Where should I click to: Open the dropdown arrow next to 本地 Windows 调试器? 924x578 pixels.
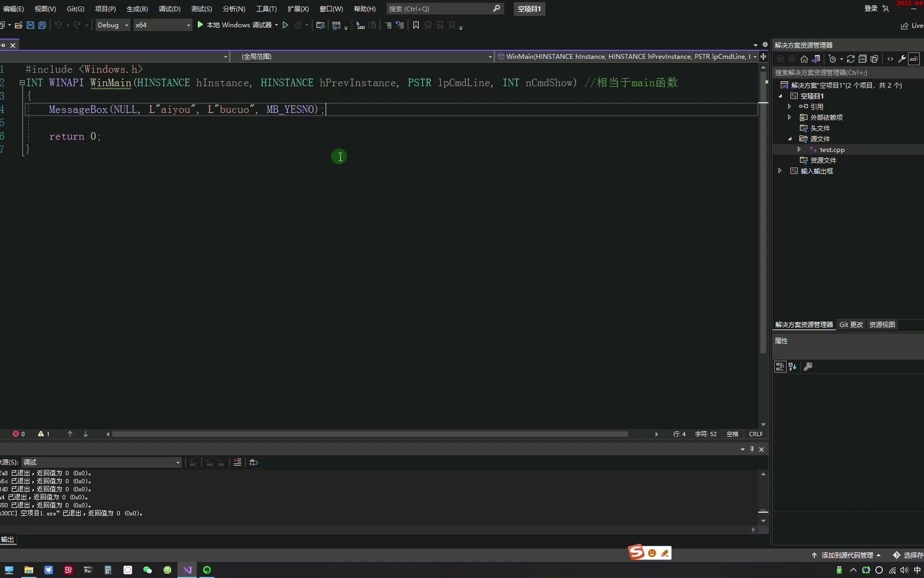276,25
